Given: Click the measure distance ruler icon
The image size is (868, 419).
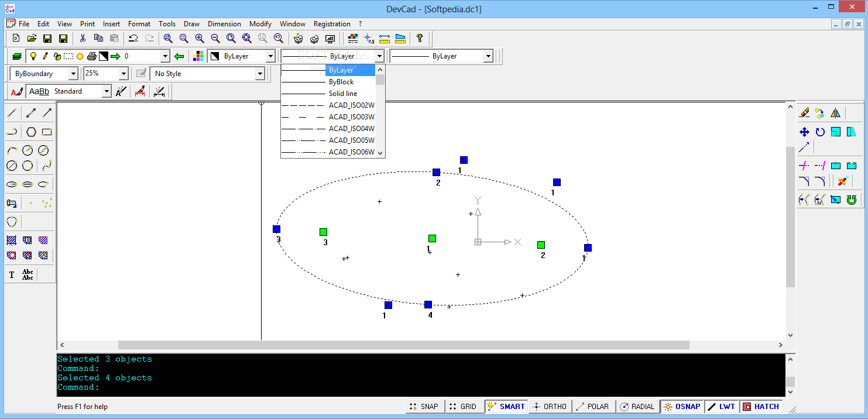Looking at the screenshot, I should pos(385,39).
